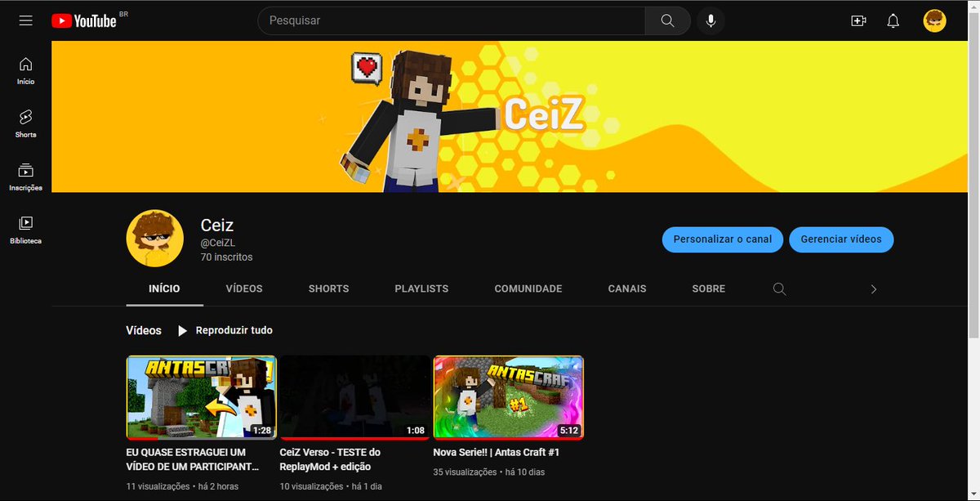Open Shorts in the sidebar
The width and height of the screenshot is (980, 501).
pyautogui.click(x=26, y=123)
